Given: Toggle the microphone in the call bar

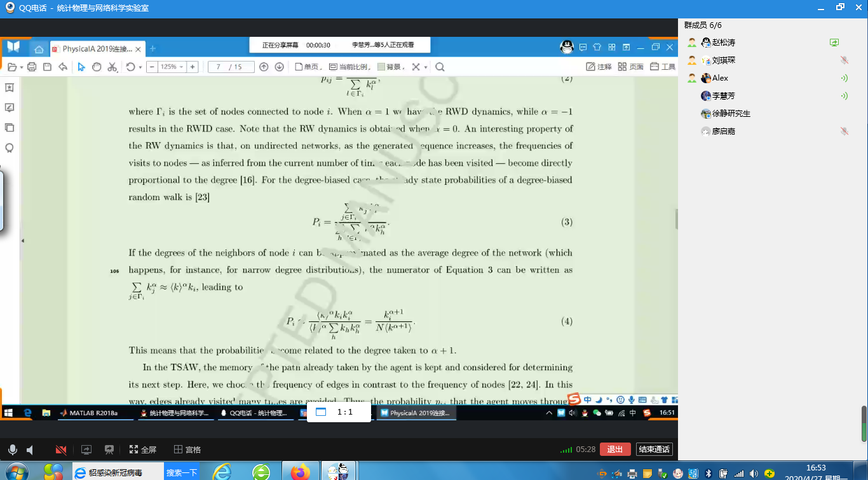Looking at the screenshot, I should 12,450.
